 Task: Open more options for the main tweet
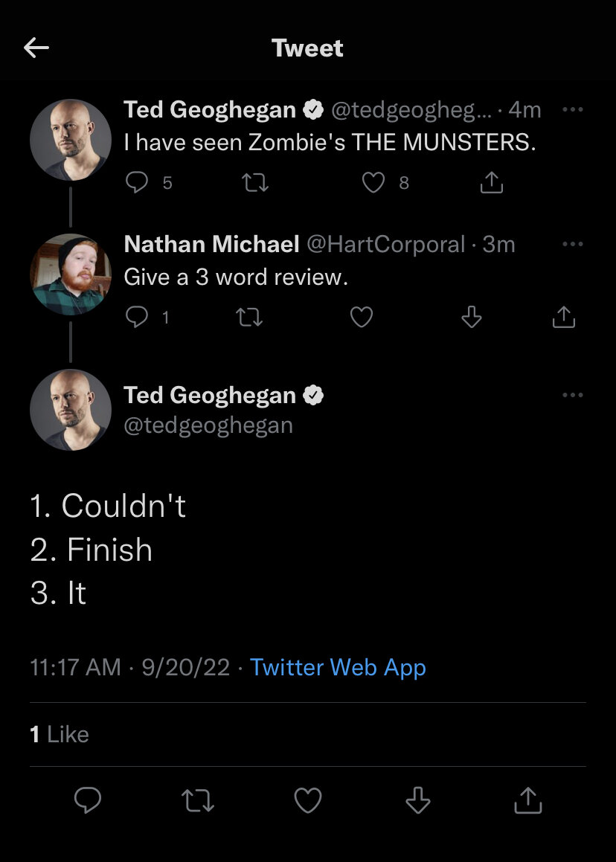pyautogui.click(x=573, y=394)
